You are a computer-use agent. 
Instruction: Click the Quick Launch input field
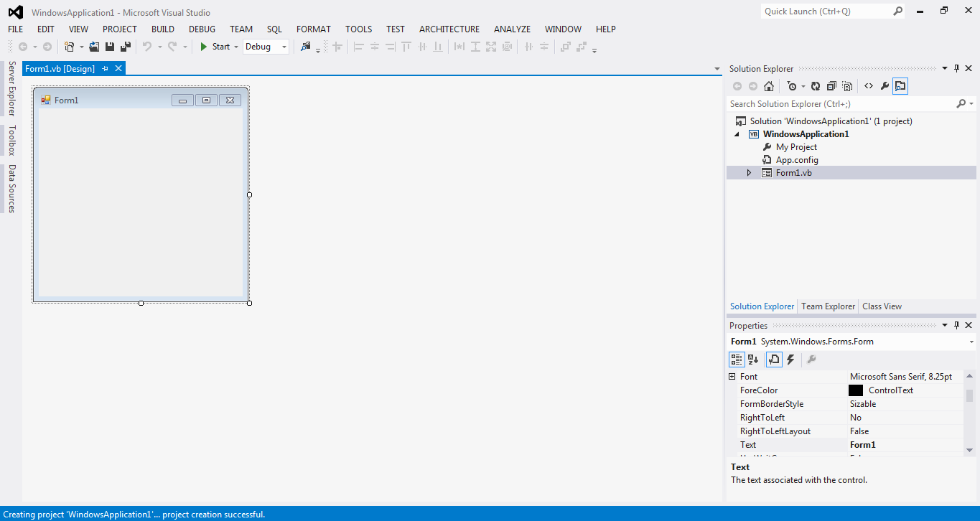[x=826, y=11]
